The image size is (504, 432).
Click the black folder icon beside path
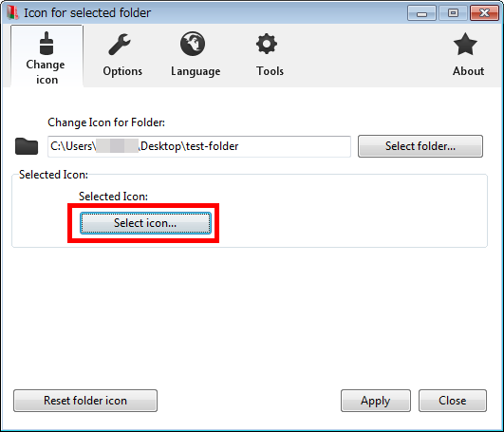coord(27,146)
